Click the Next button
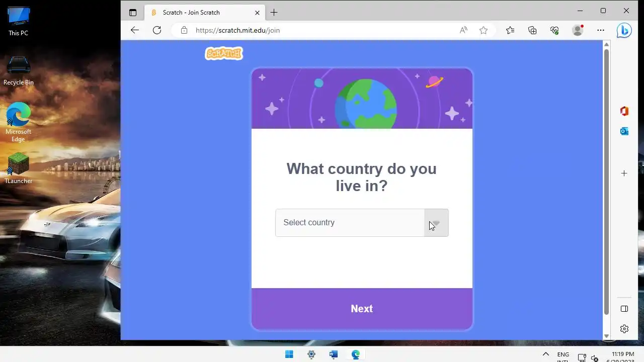The width and height of the screenshot is (644, 362). [362, 309]
